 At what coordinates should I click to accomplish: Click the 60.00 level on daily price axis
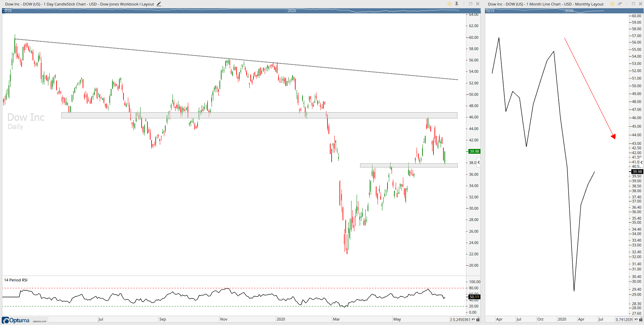click(474, 37)
